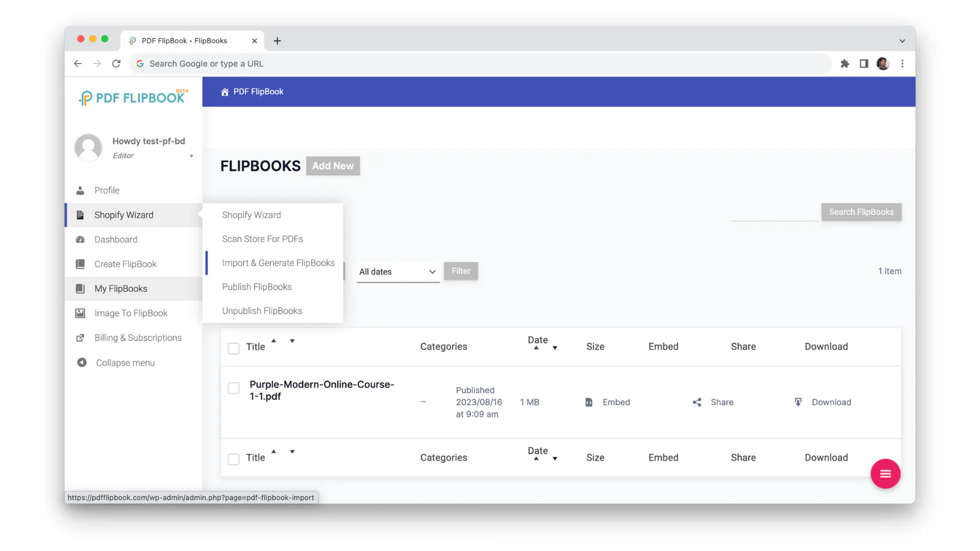Image resolution: width=980 pixels, height=551 pixels.
Task: Click the Share icon in the flipbook row
Action: pos(696,402)
